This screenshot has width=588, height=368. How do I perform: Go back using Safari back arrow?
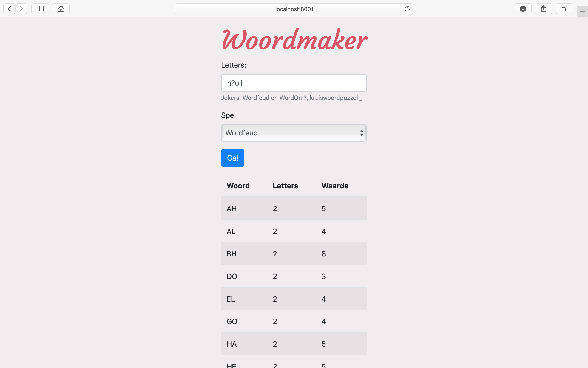click(x=9, y=9)
